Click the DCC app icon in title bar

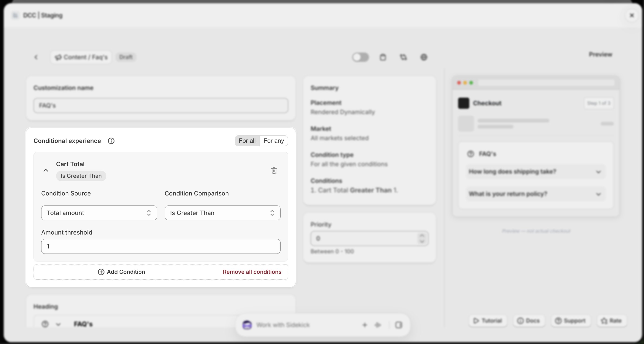click(x=15, y=16)
